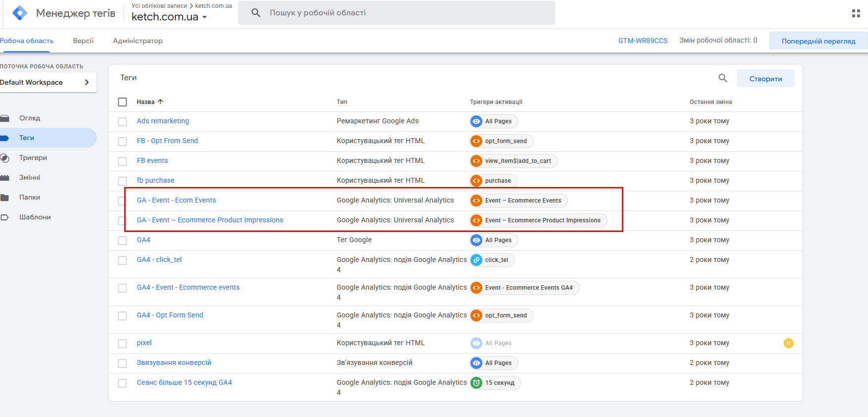868x417 pixels.
Task: Click the tags table search magnifier icon
Action: (x=723, y=78)
